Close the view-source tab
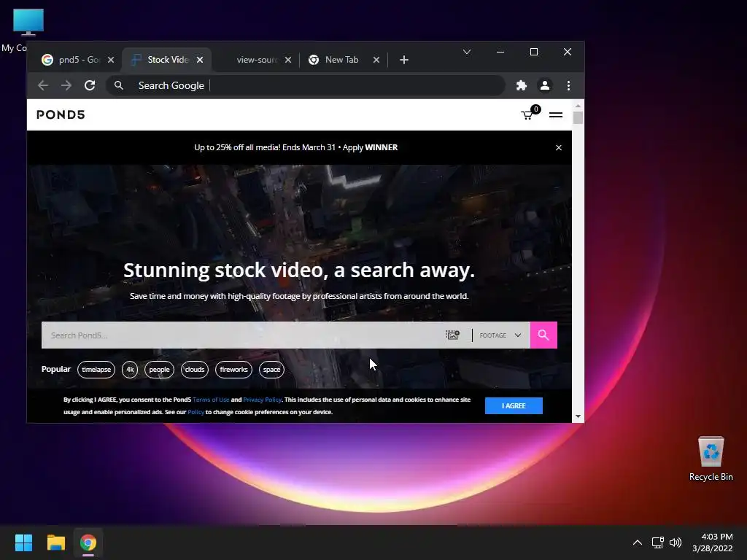Image resolution: width=747 pixels, height=560 pixels. (x=287, y=60)
